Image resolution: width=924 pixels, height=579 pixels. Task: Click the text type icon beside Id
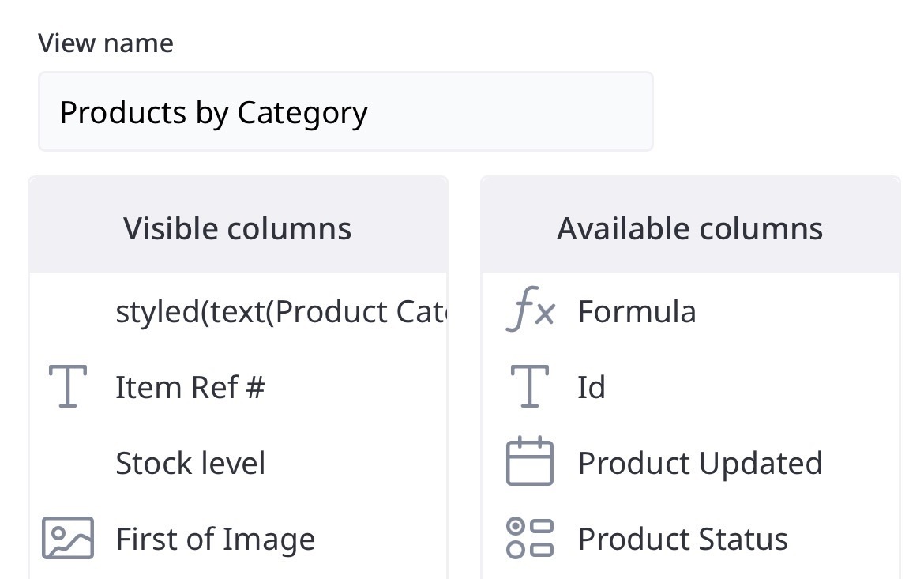(x=530, y=387)
